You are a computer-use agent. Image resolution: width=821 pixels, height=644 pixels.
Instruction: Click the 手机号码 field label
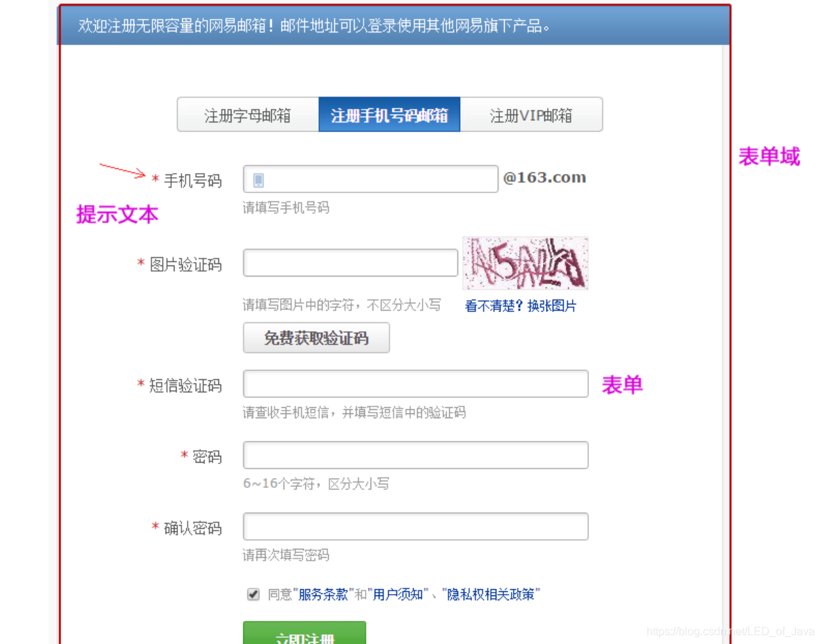click(193, 181)
